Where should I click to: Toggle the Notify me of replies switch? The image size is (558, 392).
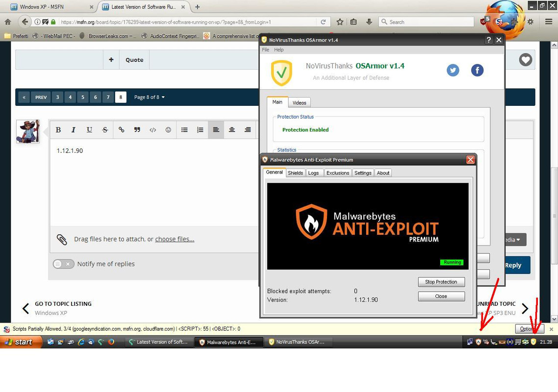63,264
